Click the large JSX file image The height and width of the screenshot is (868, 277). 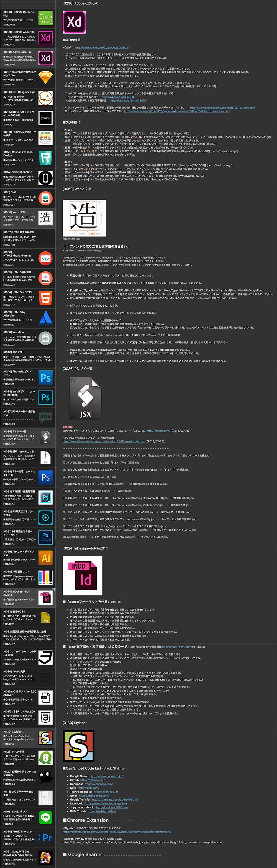[x=85, y=398]
